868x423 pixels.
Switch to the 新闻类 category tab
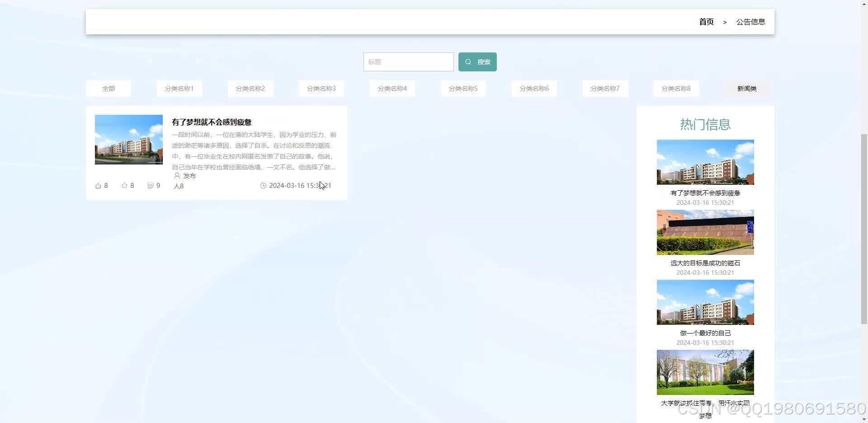[747, 88]
